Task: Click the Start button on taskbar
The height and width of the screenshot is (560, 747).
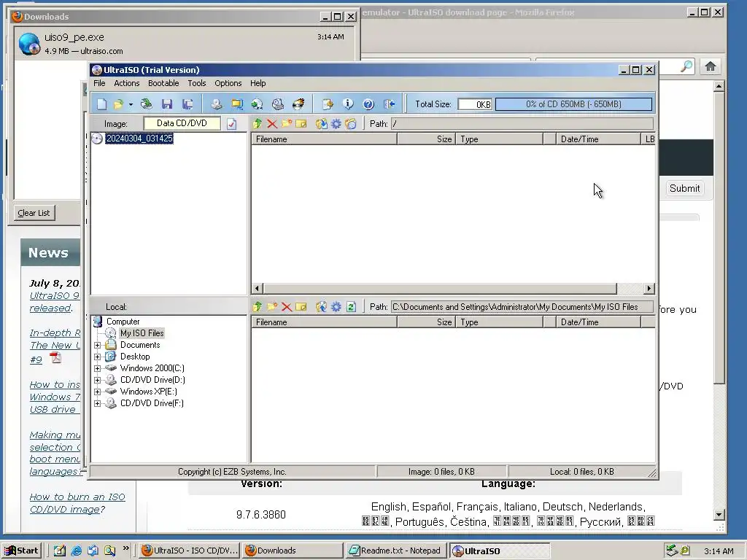Action: point(22,551)
